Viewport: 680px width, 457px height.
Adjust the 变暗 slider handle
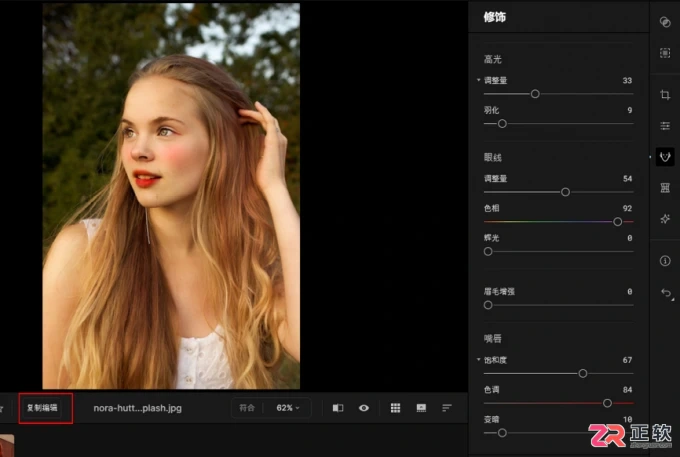502,433
